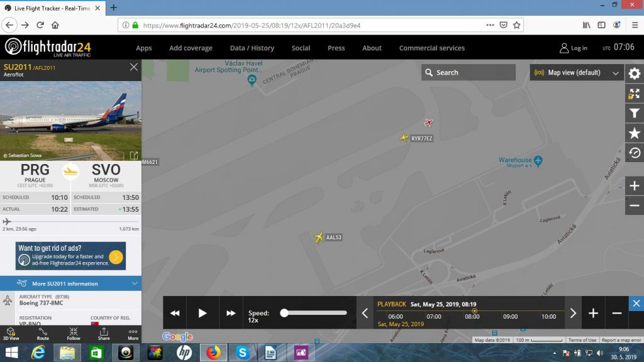The height and width of the screenshot is (362, 644).
Task: Fast forward the playback
Action: [231, 313]
